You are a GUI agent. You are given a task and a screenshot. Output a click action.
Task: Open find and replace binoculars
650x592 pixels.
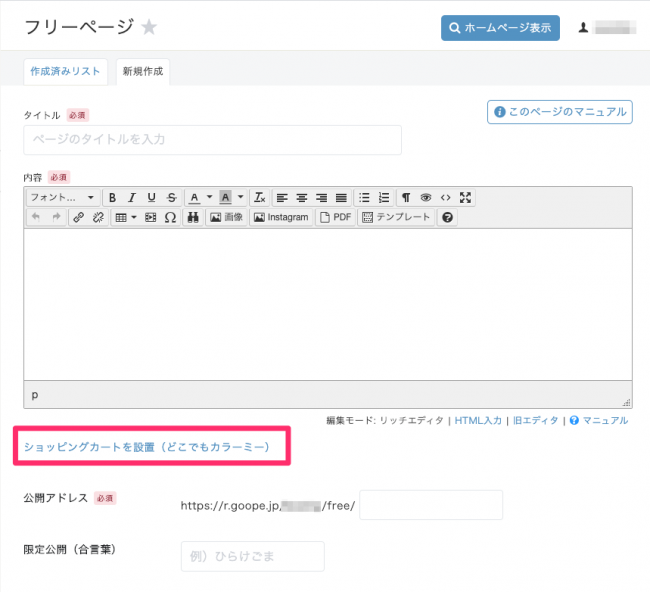(x=193, y=217)
